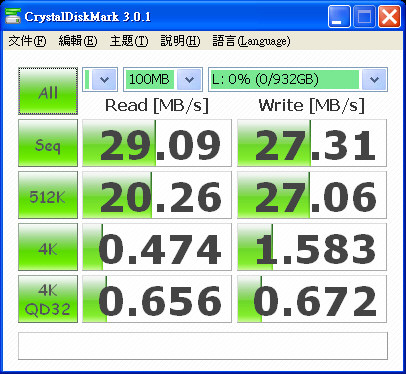406x374 pixels.
Task: Minimize the CrystalDiskMark window
Action: point(339,16)
